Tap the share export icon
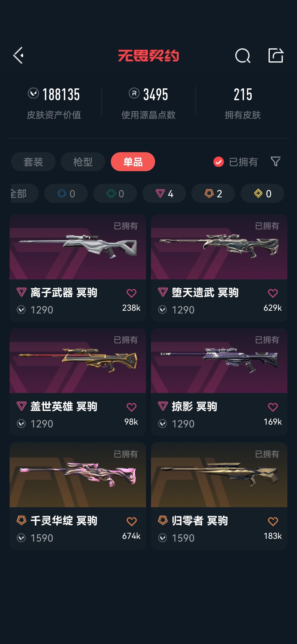Image resolution: width=297 pixels, height=644 pixels. point(276,55)
